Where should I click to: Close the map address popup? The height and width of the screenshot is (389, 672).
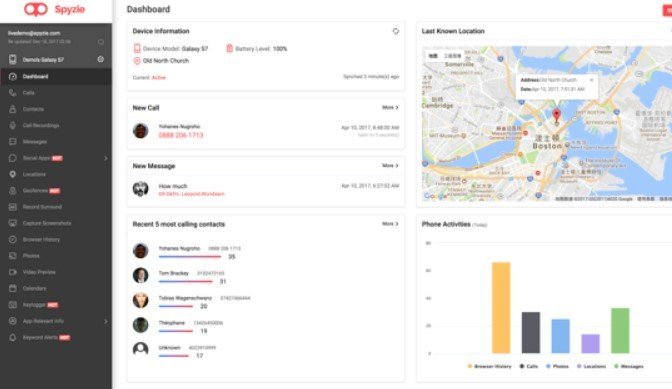pyautogui.click(x=591, y=80)
